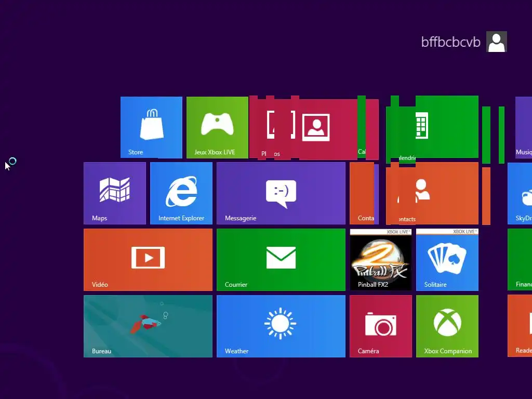Click the username bffbcbcvb

pos(450,42)
